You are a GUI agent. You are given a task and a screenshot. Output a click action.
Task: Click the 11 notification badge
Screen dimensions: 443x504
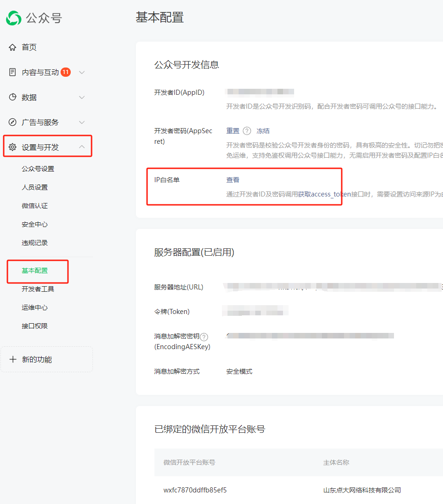[x=66, y=72]
